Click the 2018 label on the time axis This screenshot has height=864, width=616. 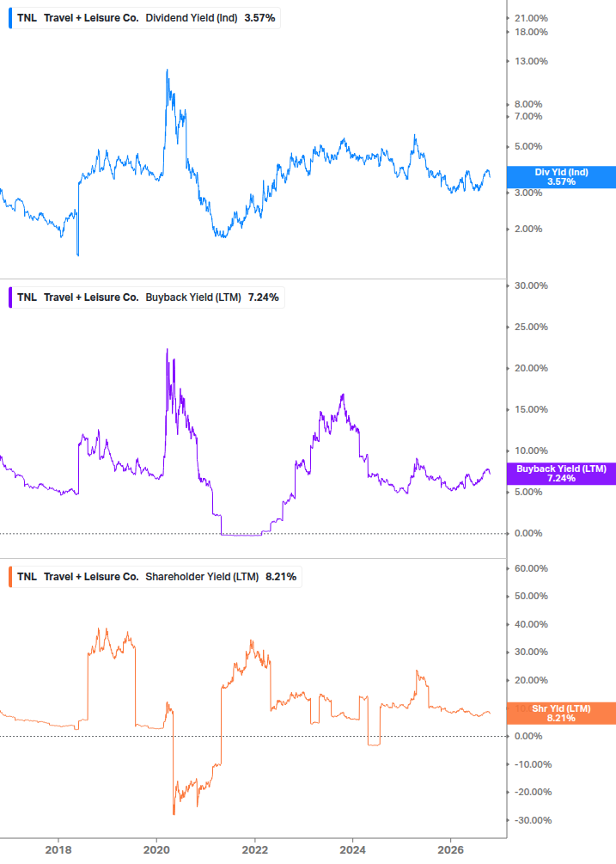click(58, 849)
